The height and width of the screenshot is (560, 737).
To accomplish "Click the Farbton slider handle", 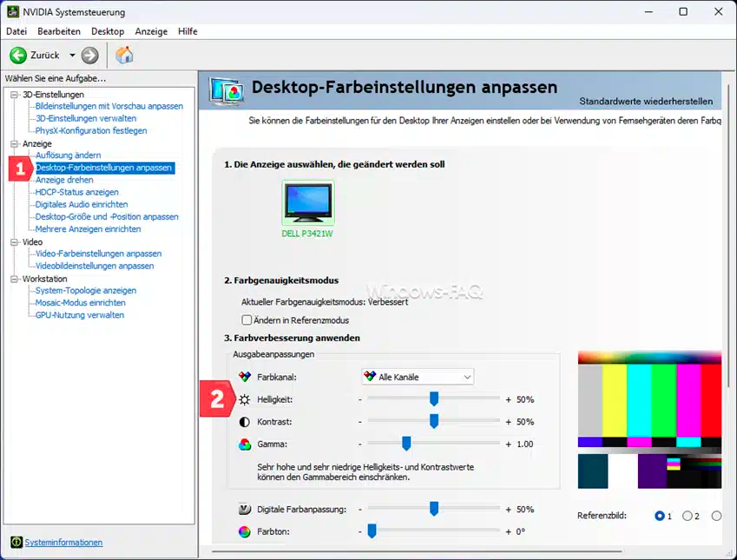I will (x=372, y=530).
